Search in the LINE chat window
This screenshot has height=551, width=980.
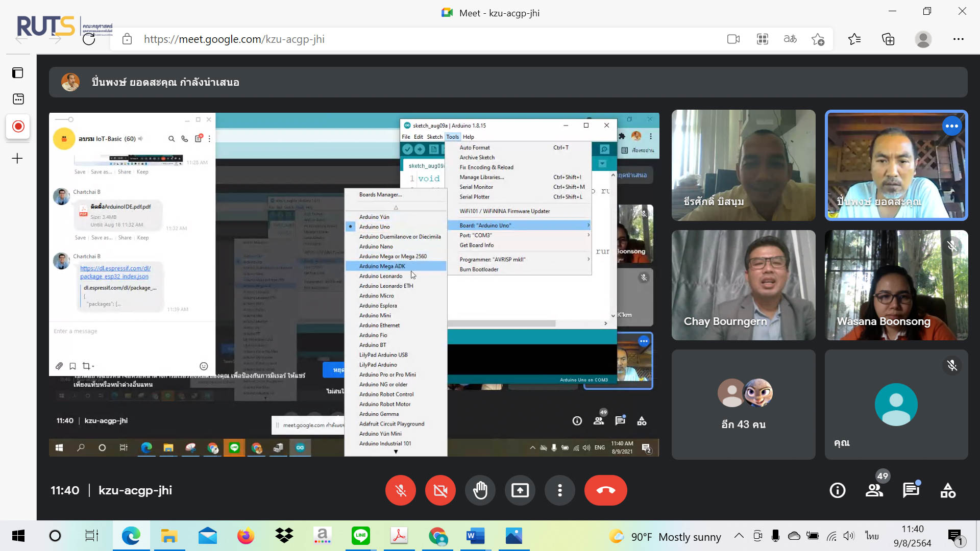171,139
